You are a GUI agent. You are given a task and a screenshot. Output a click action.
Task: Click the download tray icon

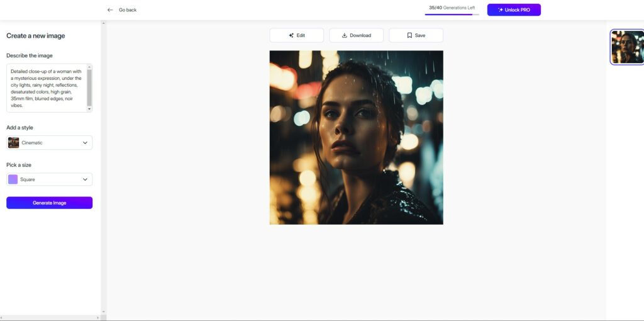(345, 35)
